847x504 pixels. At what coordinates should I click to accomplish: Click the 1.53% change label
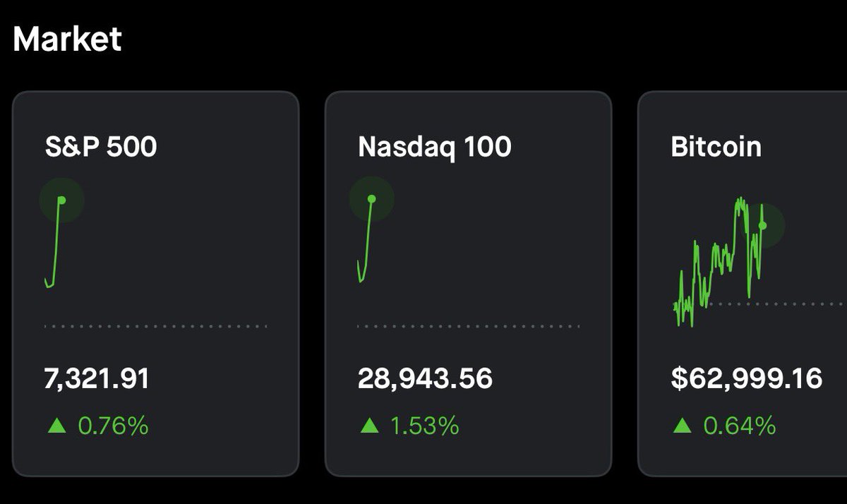[425, 426]
